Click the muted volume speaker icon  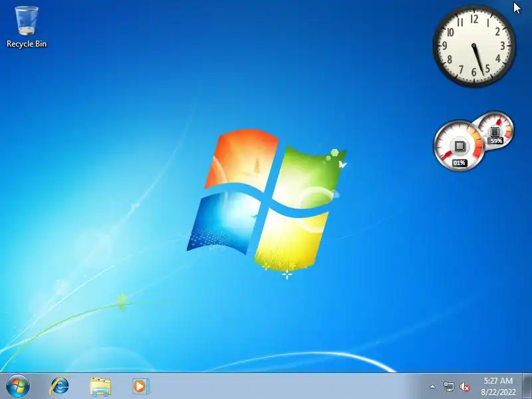tap(464, 386)
